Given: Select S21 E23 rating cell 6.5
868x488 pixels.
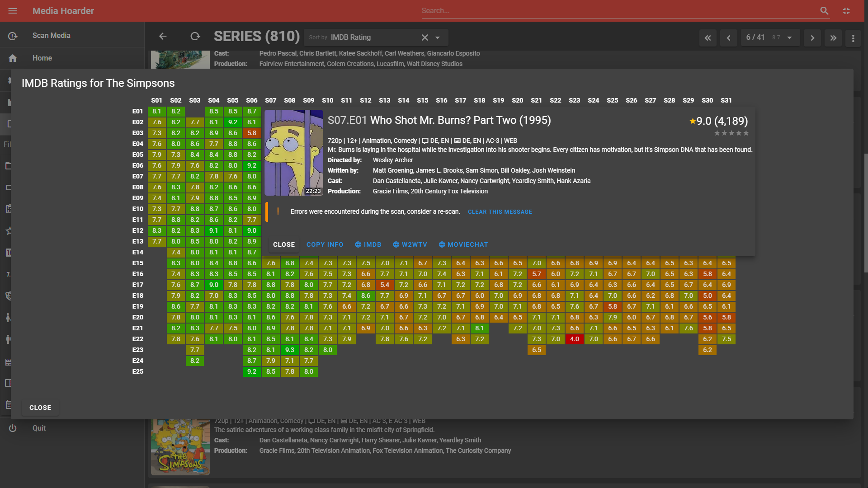Looking at the screenshot, I should click(537, 350).
